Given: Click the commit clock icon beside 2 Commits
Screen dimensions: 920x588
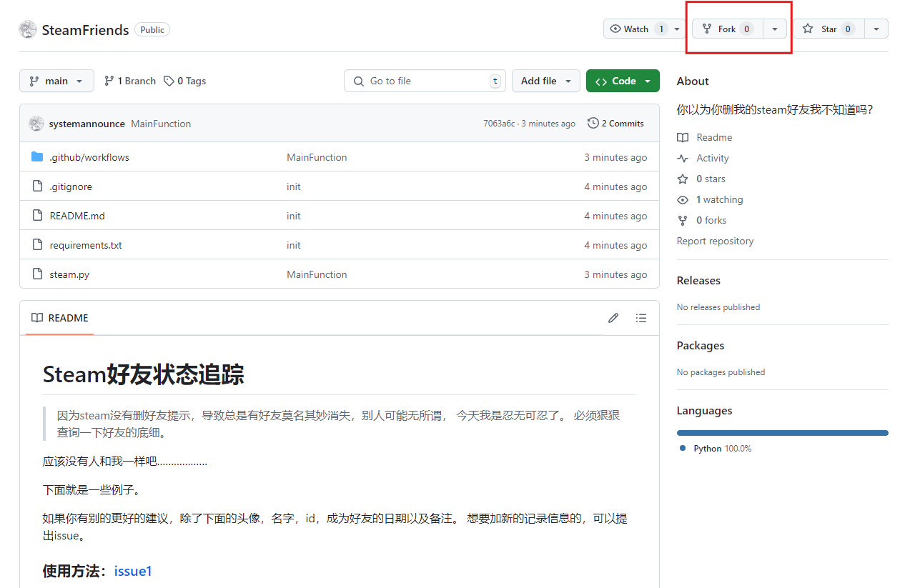Looking at the screenshot, I should tap(593, 124).
